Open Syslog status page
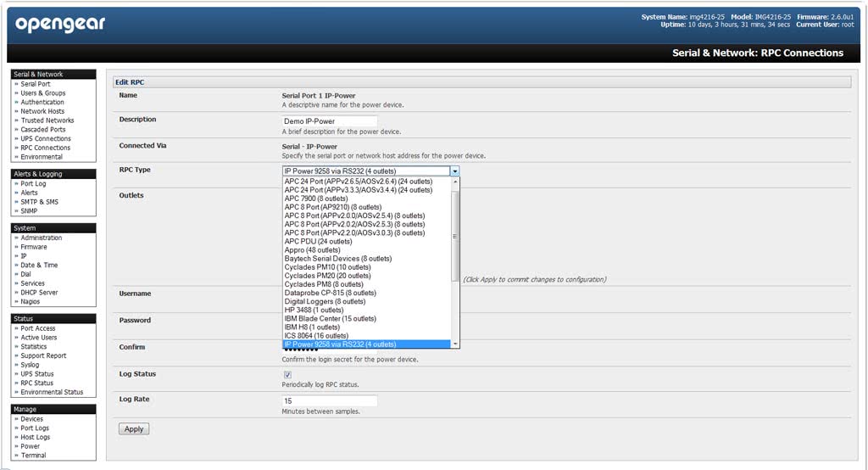This screenshot has height=470, width=868. click(x=30, y=365)
